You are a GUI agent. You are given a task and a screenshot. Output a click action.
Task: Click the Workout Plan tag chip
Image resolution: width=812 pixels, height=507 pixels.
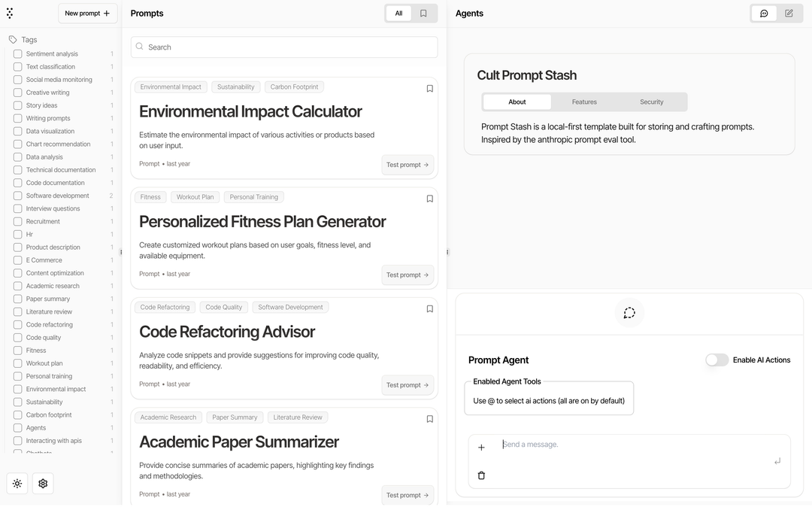(x=195, y=197)
